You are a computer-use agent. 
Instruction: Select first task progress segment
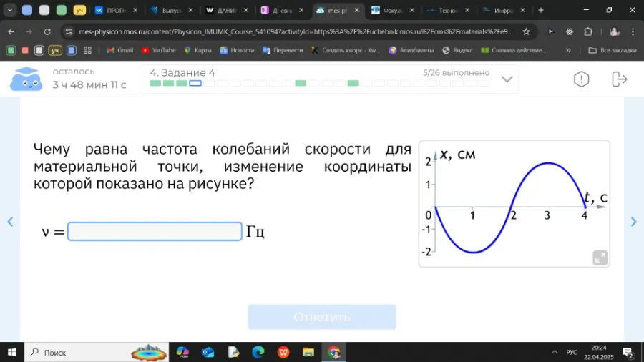pyautogui.click(x=155, y=83)
